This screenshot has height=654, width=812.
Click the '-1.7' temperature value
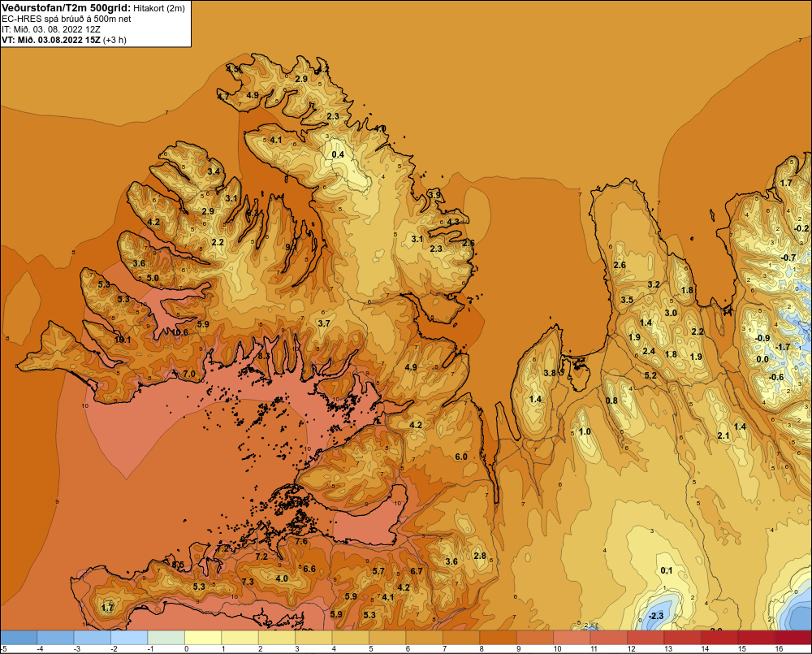click(x=783, y=347)
